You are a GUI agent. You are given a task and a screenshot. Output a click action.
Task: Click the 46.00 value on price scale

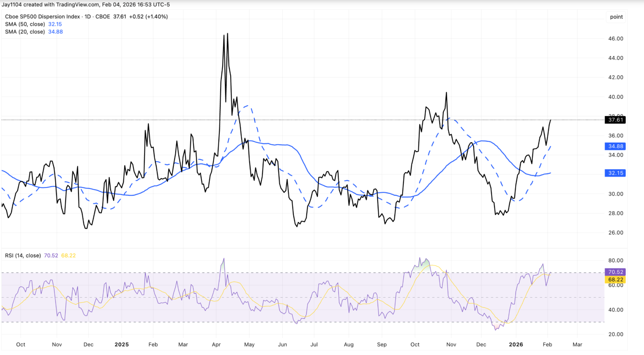[x=615, y=38]
